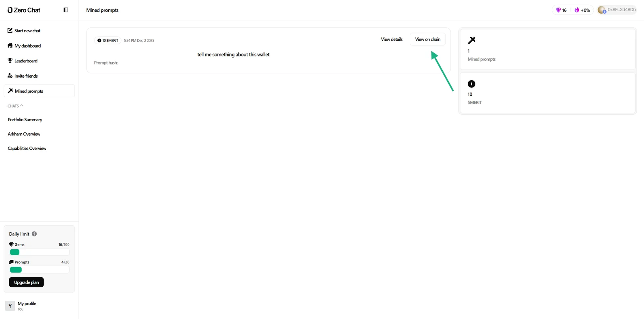
Task: Click the Gems diamond icon in Daily limit
Action: [x=11, y=244]
